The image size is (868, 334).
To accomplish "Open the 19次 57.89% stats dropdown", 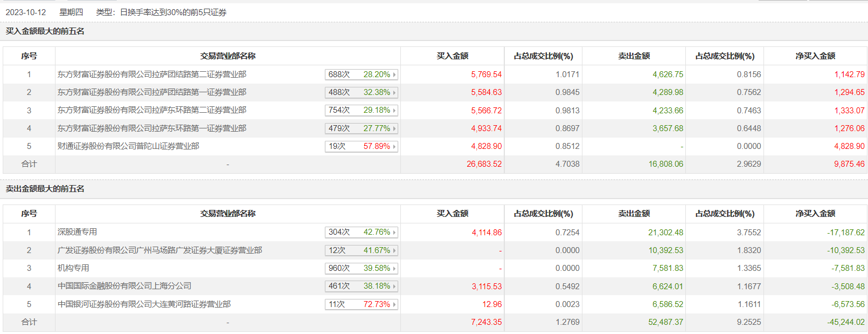I will pos(361,146).
